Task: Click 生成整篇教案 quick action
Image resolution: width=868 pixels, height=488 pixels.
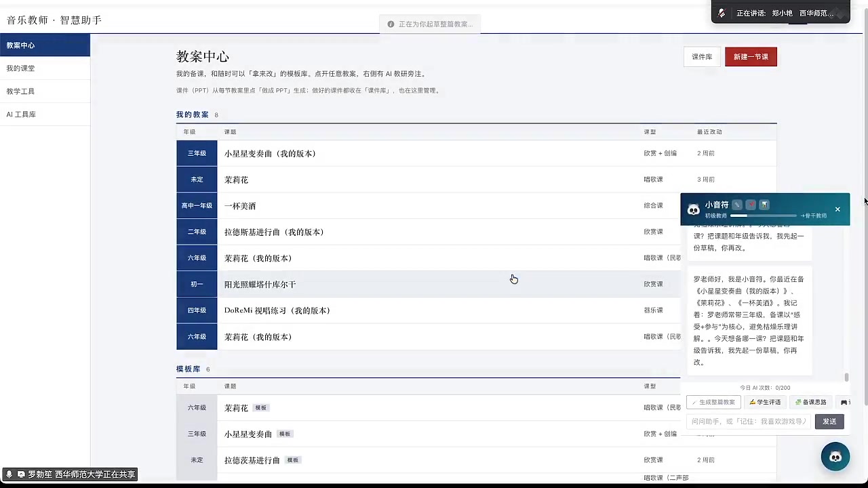Action: [x=713, y=402]
